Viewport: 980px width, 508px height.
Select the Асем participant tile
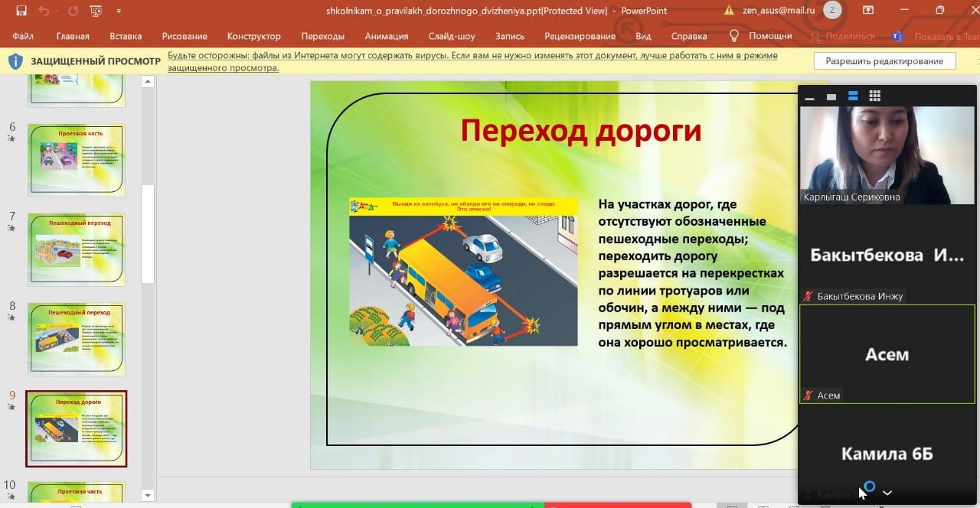pyautogui.click(x=887, y=354)
